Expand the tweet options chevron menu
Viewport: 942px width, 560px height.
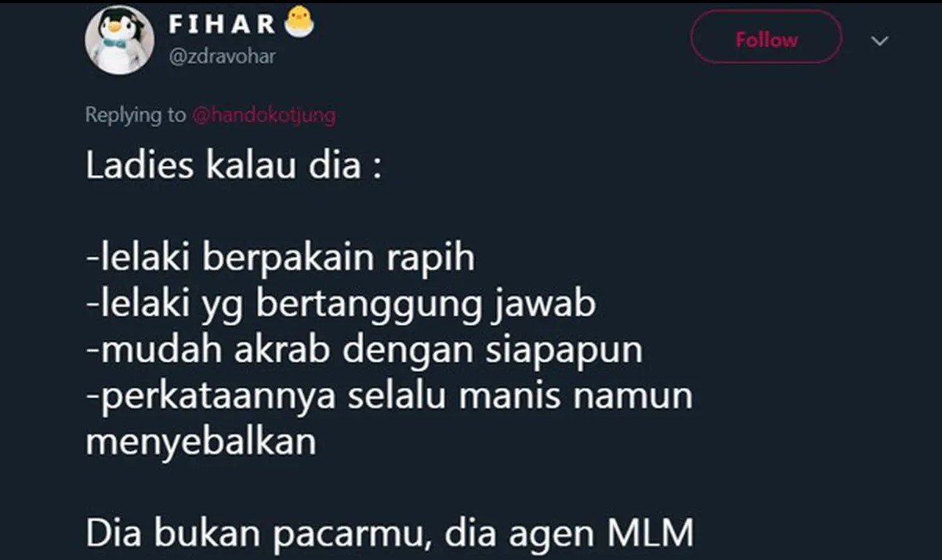(880, 41)
